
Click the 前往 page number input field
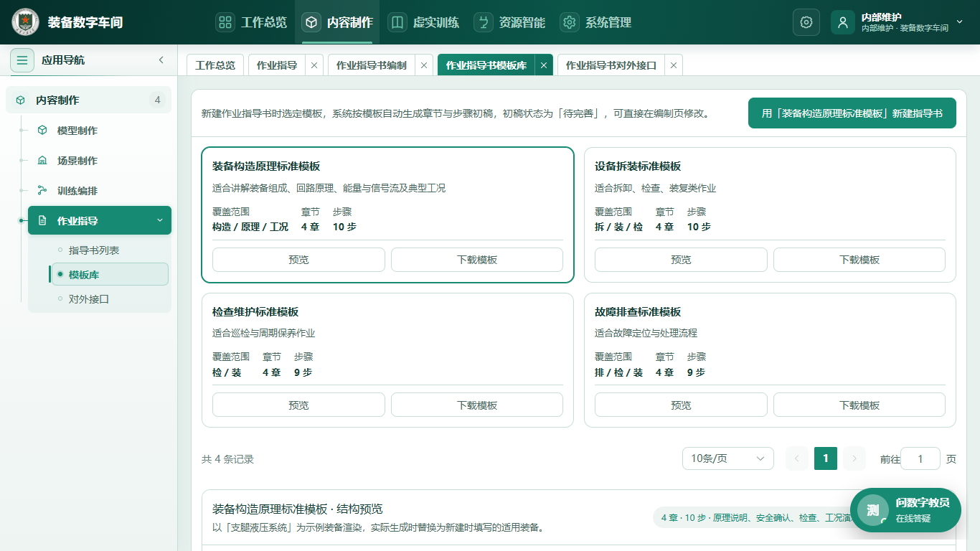pos(920,458)
